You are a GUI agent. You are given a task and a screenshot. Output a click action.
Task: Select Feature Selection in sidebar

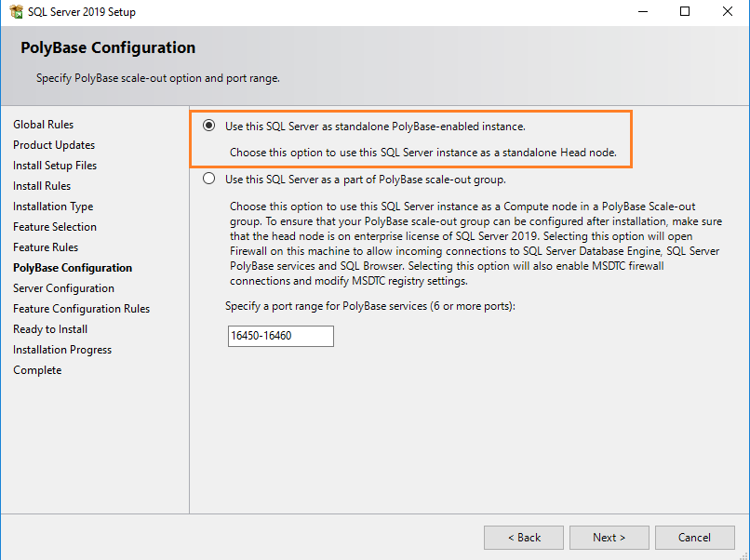click(x=54, y=226)
